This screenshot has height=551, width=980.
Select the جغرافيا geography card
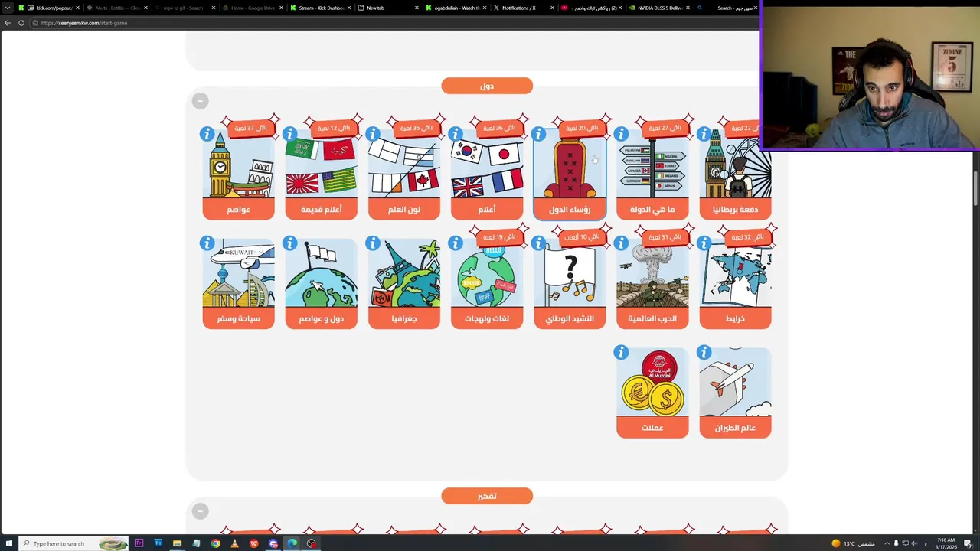point(403,283)
